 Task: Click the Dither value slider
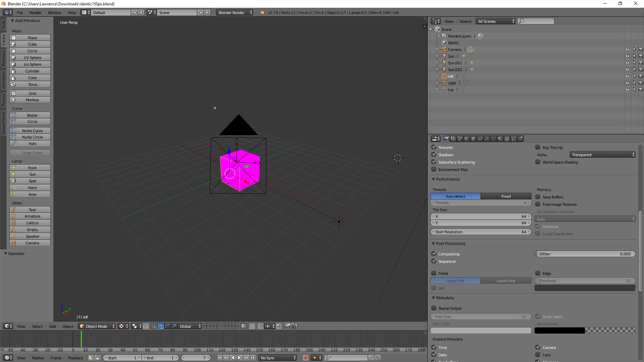584,254
